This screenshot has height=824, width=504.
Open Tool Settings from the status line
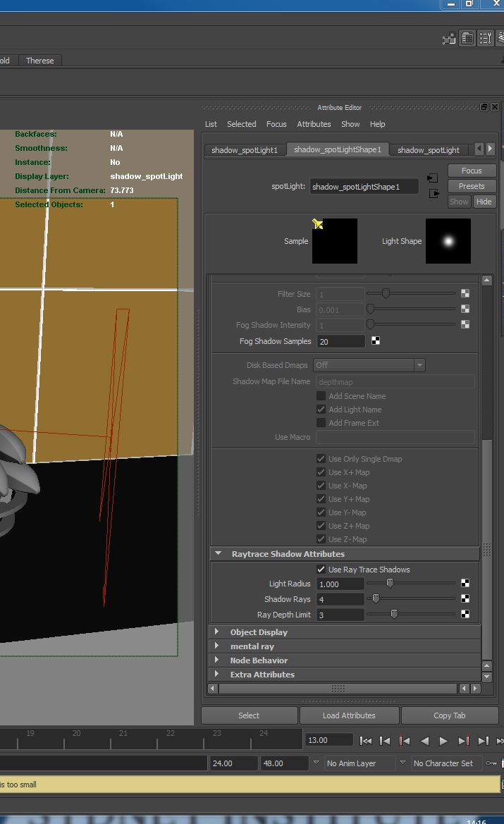[485, 38]
